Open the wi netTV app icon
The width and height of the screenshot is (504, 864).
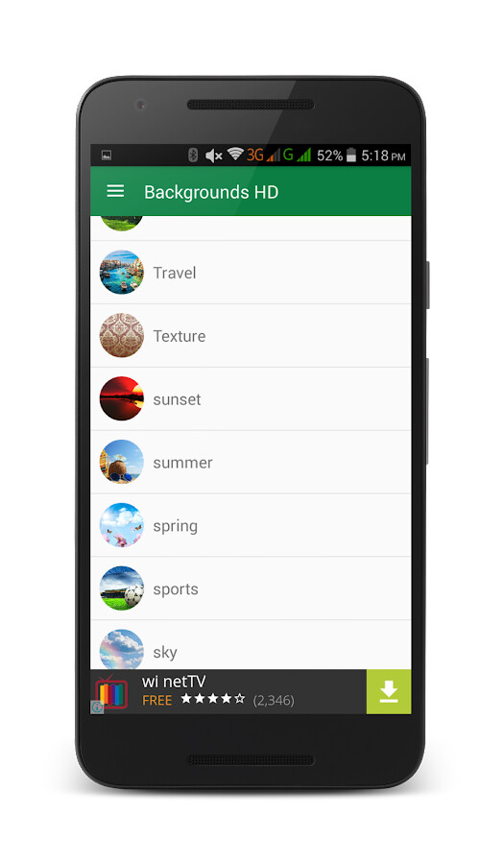tap(111, 693)
